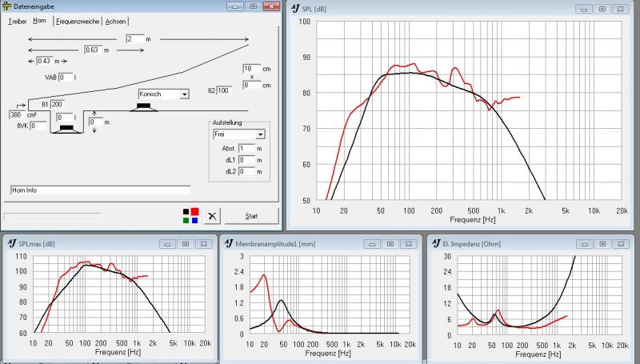Click the Membranamplitude1 window logo icon
Image resolution: width=640 pixels, height=364 pixels.
pyautogui.click(x=228, y=242)
